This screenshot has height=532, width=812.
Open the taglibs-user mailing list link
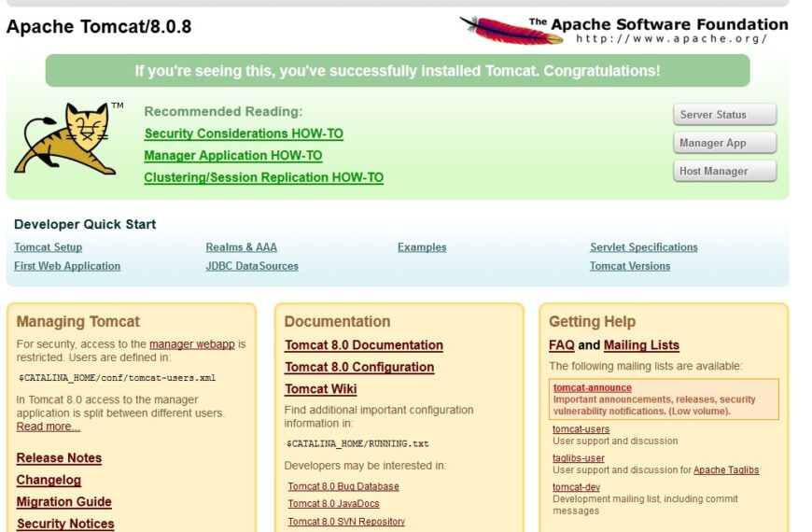point(579,458)
